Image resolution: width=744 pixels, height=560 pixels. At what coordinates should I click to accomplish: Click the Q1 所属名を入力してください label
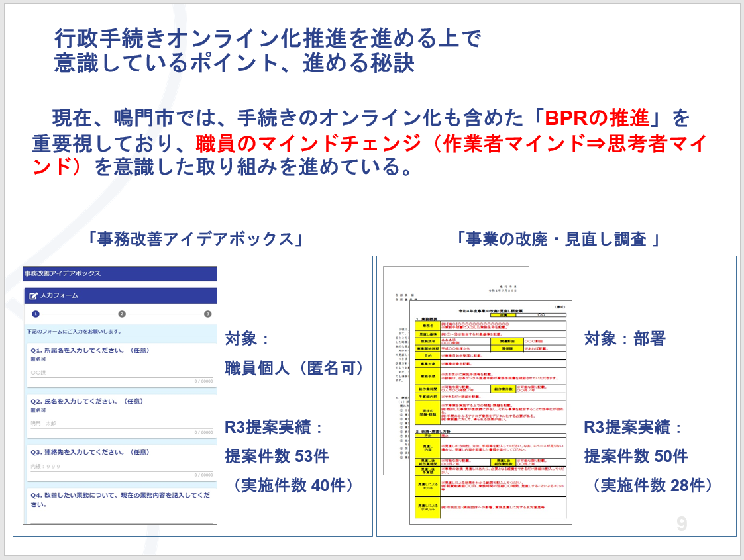(90, 350)
